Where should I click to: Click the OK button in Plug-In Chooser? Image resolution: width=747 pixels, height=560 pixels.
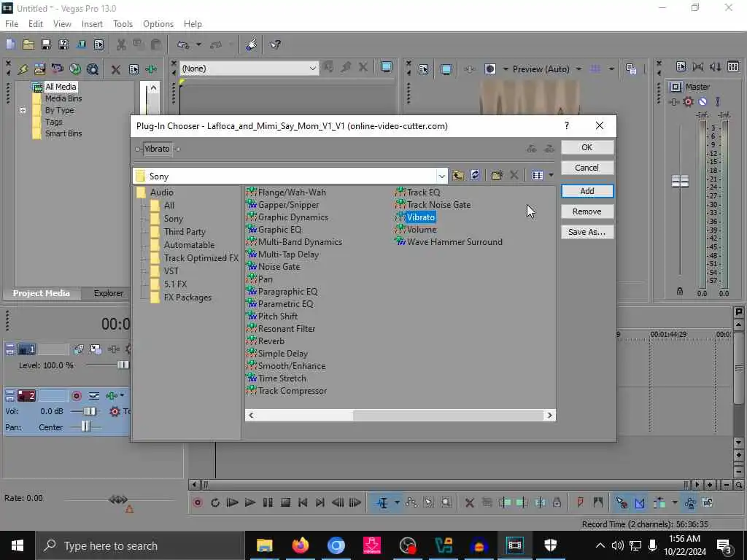tap(587, 147)
